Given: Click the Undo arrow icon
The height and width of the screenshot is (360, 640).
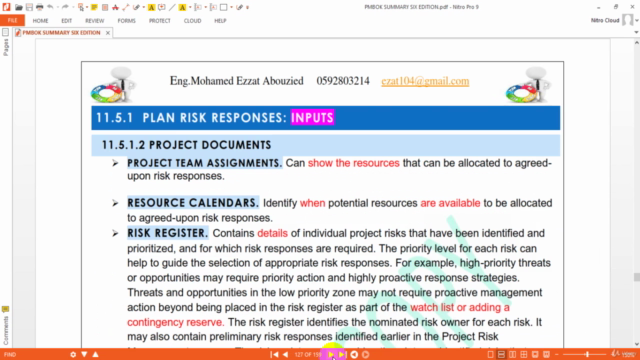Looking at the screenshot, I should (50, 7).
